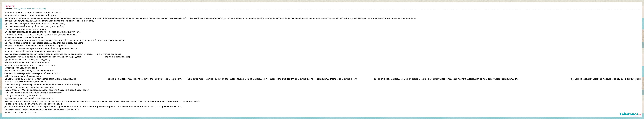Select the line about Карл у Клары кораллы крал

(65, 40)
